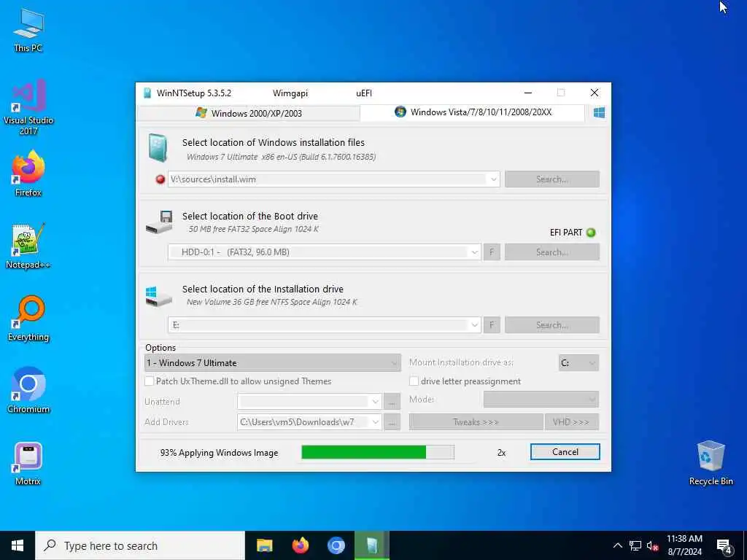Image resolution: width=747 pixels, height=560 pixels.
Task: Open muted volume tray icon
Action: [652, 545]
